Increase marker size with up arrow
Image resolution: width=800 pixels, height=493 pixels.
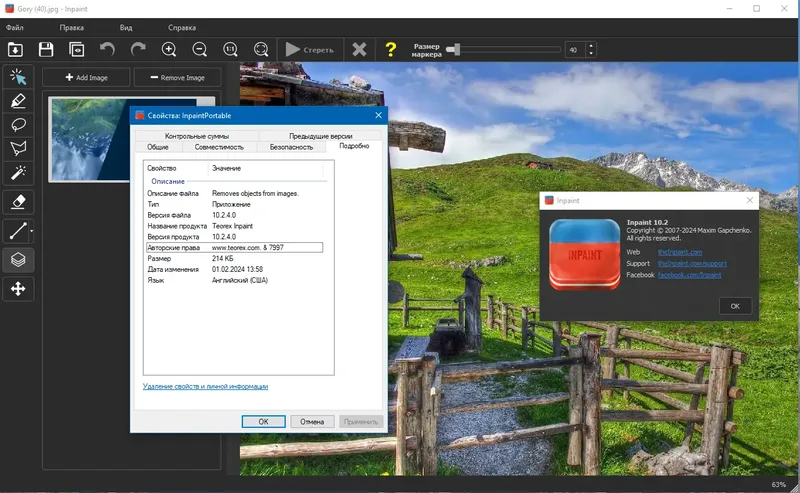(x=591, y=46)
